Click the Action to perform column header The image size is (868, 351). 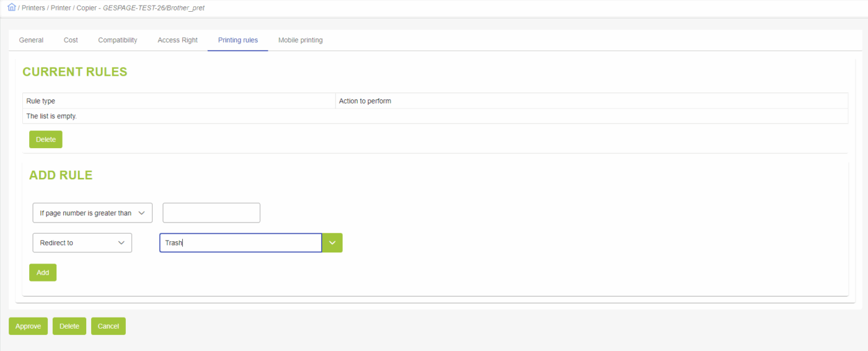click(365, 101)
